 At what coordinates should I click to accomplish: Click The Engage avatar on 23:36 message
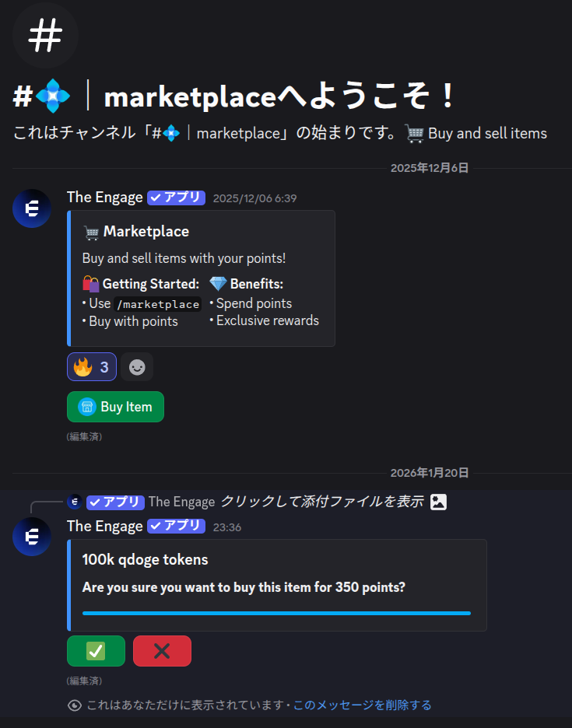pos(32,537)
